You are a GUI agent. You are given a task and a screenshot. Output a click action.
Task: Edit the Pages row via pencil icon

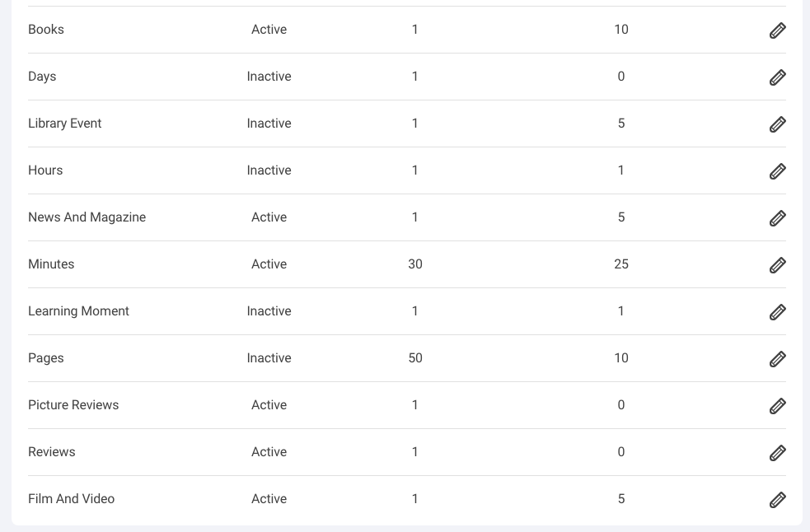[778, 360]
